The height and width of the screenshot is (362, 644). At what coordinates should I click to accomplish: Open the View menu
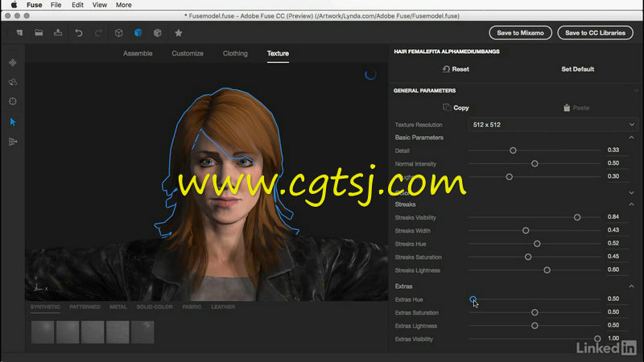pyautogui.click(x=99, y=5)
